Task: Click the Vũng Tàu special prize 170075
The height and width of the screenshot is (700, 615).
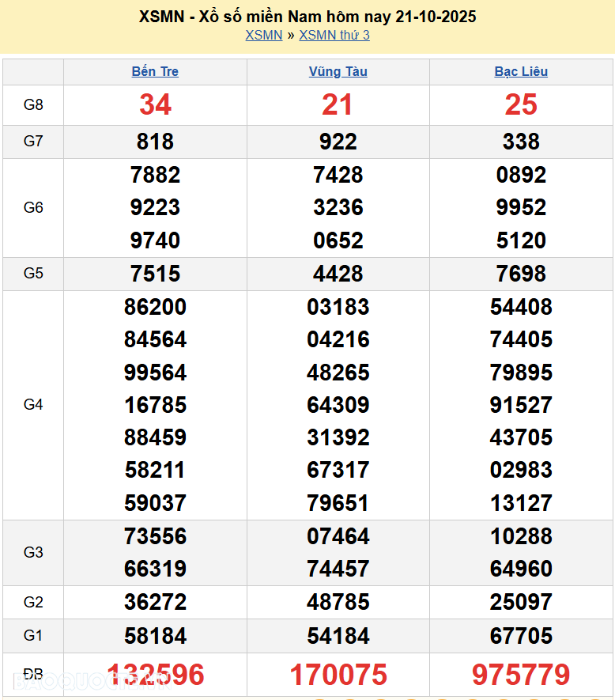Action: (338, 675)
